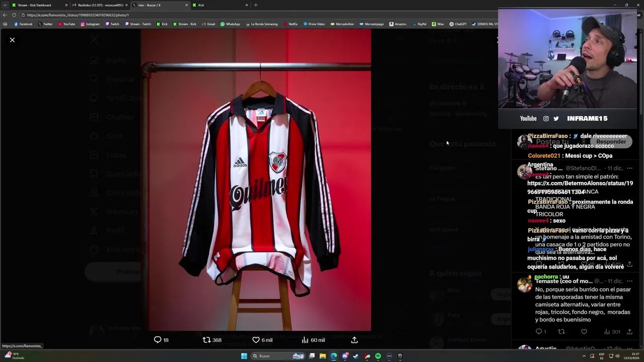Screen dimensions: 644x362
Task: View Temaste tweet analytics showing 301
Action: point(612,332)
